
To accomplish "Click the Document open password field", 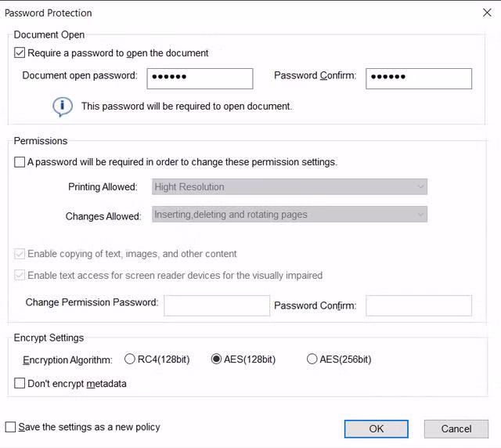I will (199, 78).
